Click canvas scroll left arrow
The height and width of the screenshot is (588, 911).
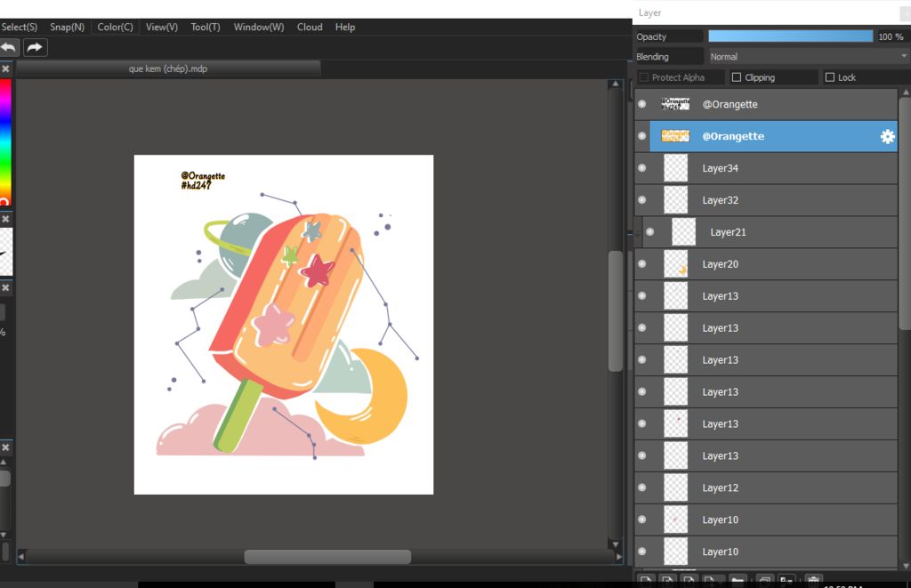point(21,557)
